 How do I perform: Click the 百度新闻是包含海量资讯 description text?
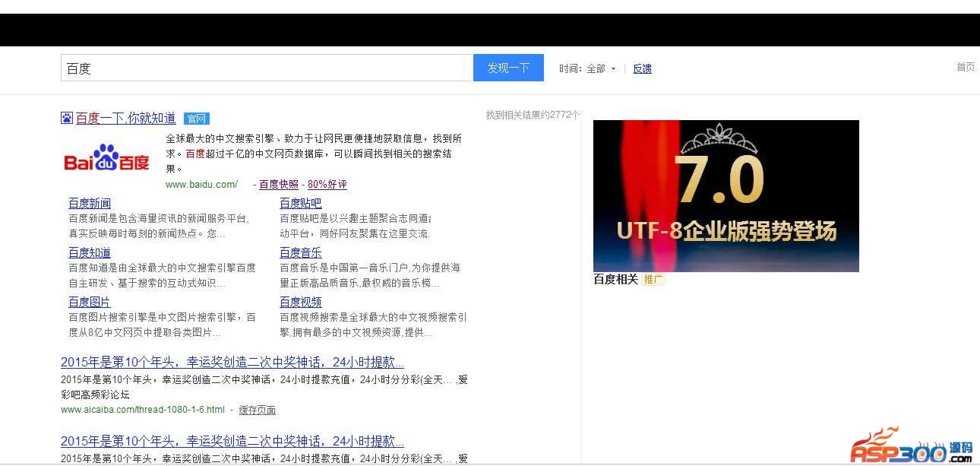[159, 226]
